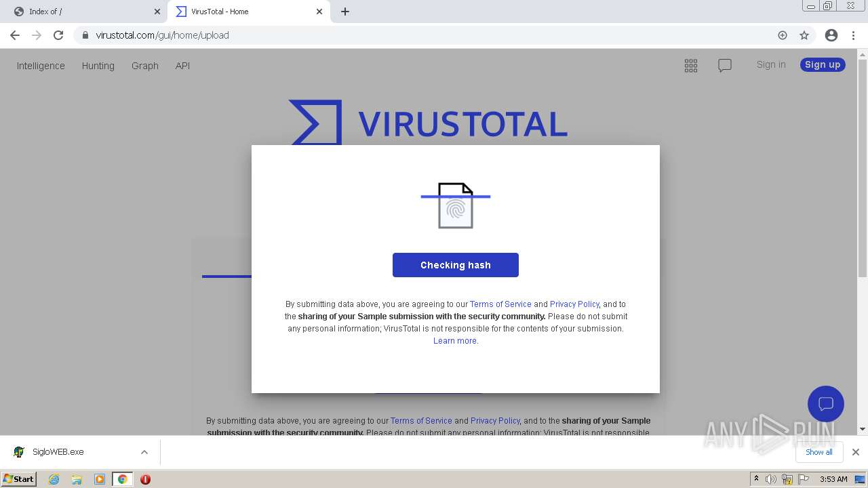Reload the VirusTotal page
Viewport: 868px width, 488px height.
click(x=58, y=35)
